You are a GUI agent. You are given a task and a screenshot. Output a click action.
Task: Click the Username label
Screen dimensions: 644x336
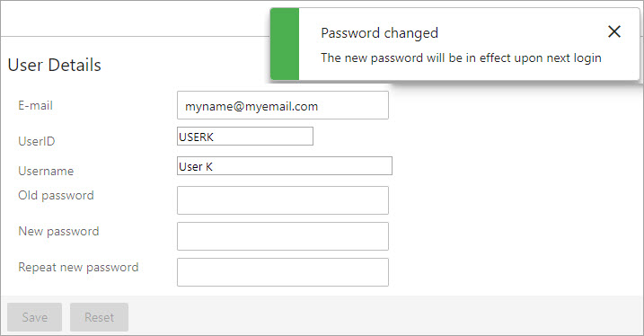(x=46, y=171)
